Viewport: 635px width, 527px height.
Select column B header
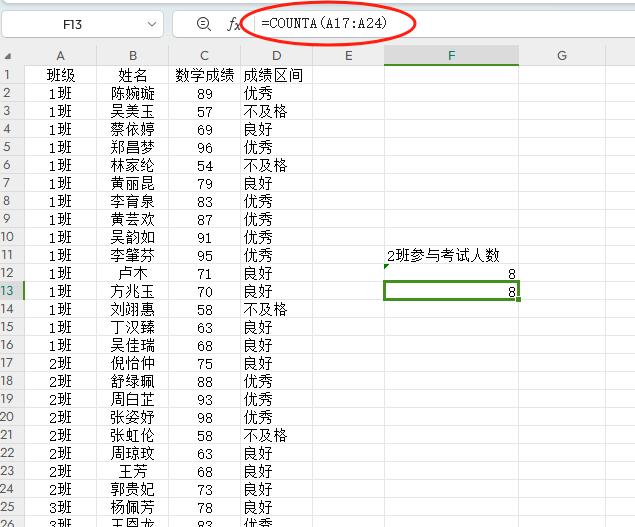coord(132,55)
